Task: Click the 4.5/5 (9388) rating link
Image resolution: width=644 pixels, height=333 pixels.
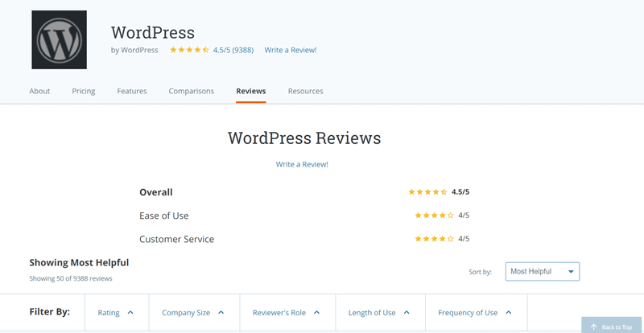Action: (233, 50)
